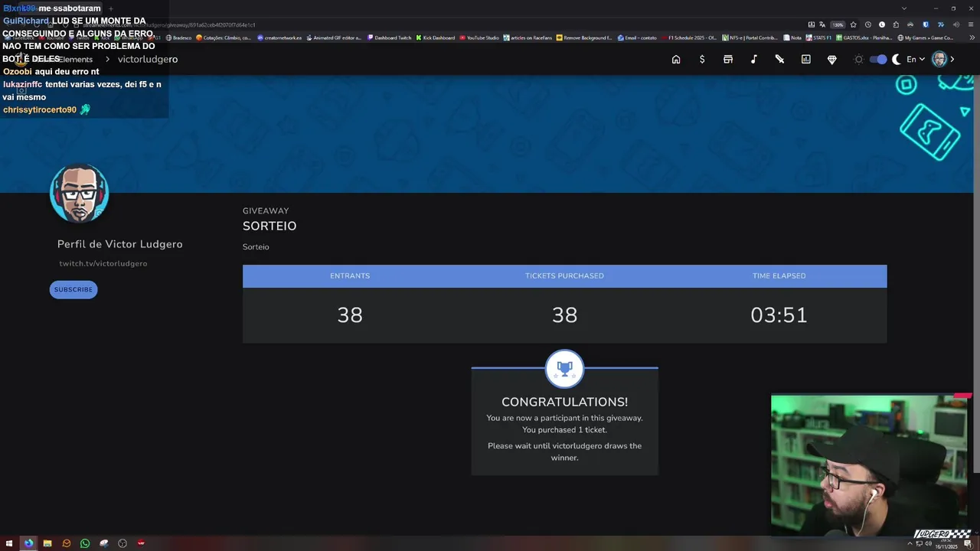Open the home page icon in site header
980x551 pixels.
pos(676,60)
